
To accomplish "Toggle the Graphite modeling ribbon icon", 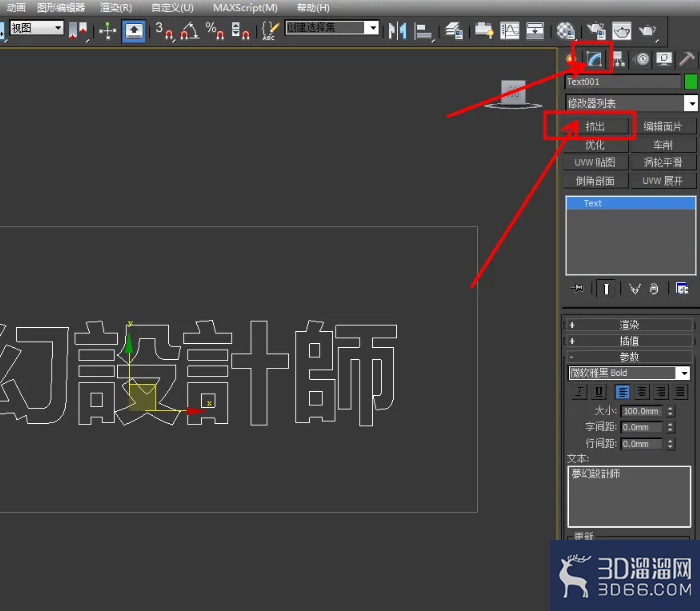I will 484,30.
